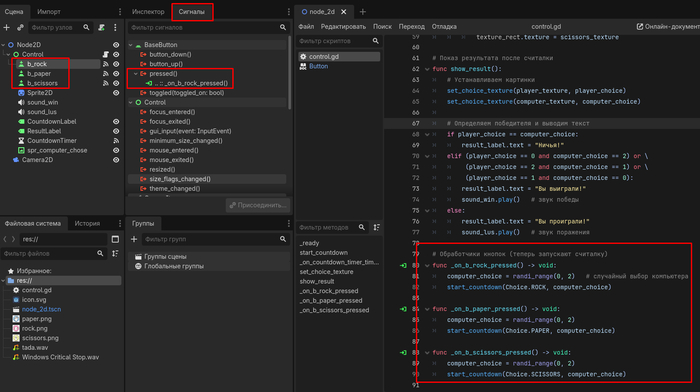Collapse the Control signals section
Screen dimensions: 700x392
point(131,102)
